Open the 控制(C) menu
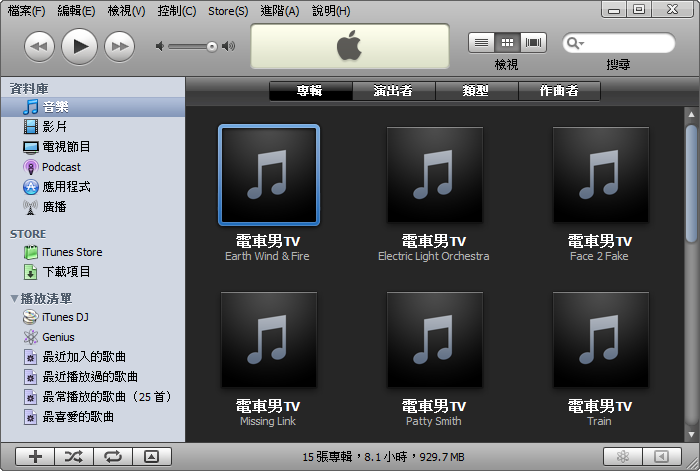 click(x=177, y=11)
